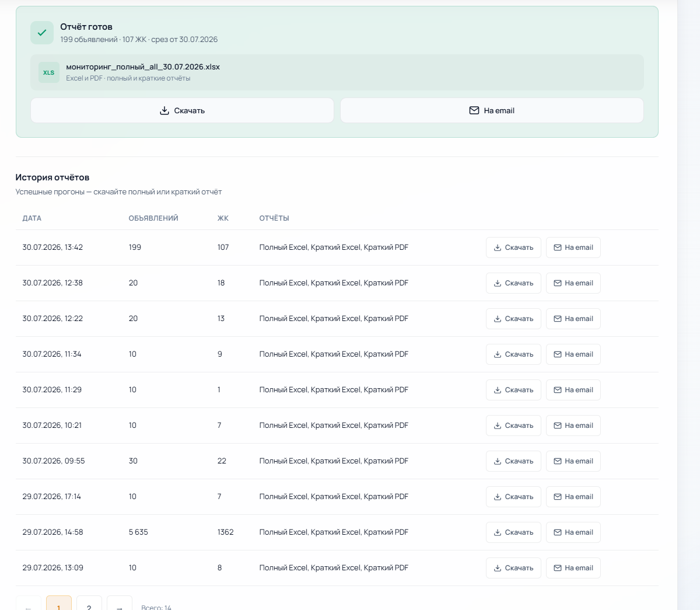Select the 5 635 listings cell
Screen dimensions: 700x610
pos(138,532)
